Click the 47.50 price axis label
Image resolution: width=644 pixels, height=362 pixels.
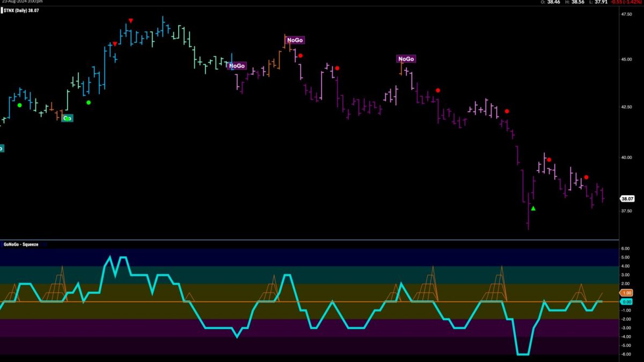626,14
